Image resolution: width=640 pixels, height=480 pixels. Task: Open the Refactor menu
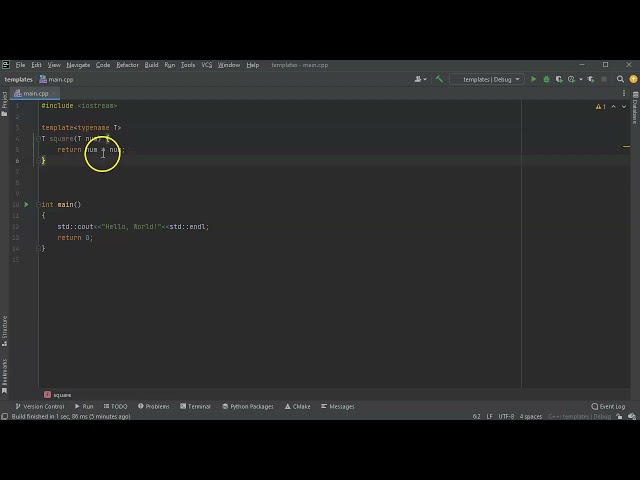coord(127,65)
